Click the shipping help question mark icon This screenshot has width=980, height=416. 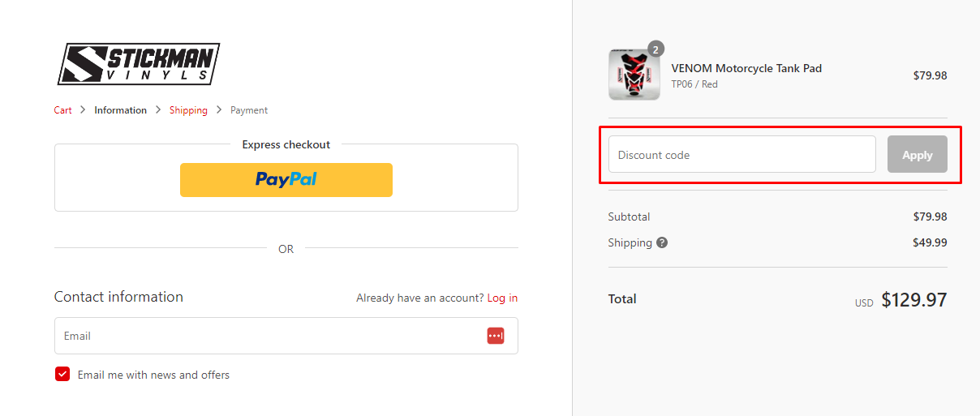(x=662, y=242)
